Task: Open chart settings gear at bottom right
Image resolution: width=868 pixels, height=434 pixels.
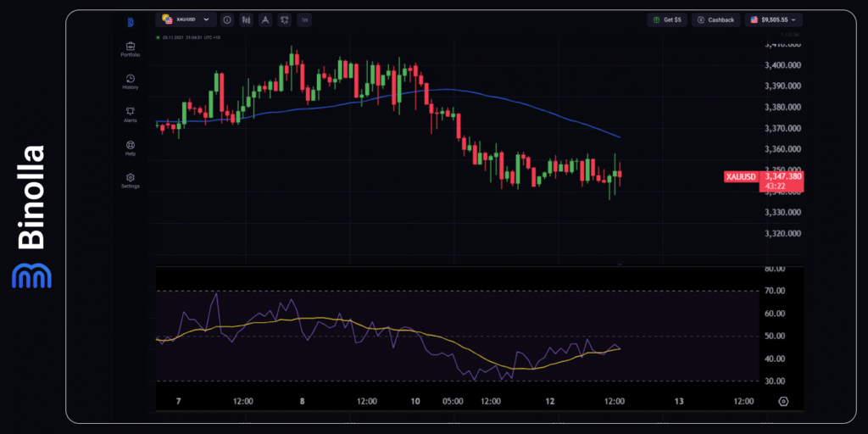Action: tap(783, 401)
